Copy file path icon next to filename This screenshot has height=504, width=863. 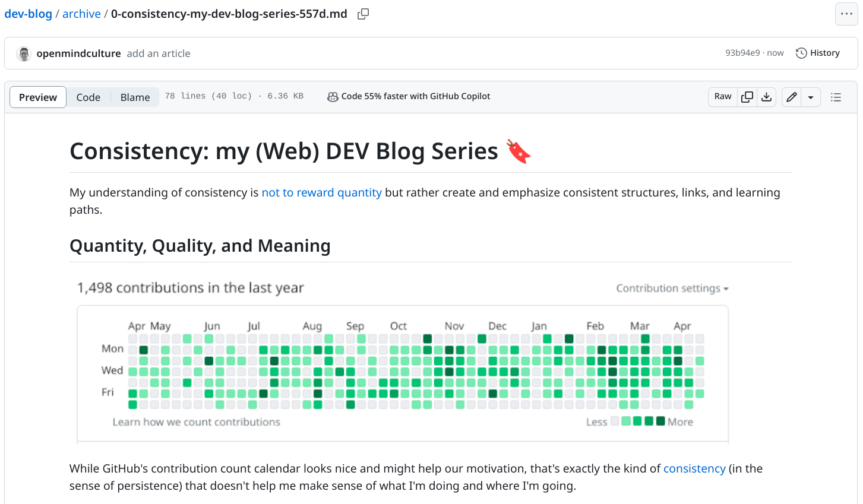coord(363,14)
